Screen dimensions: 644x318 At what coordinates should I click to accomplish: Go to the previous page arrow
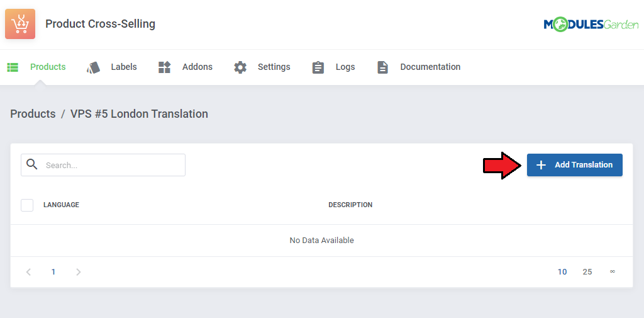coord(28,272)
